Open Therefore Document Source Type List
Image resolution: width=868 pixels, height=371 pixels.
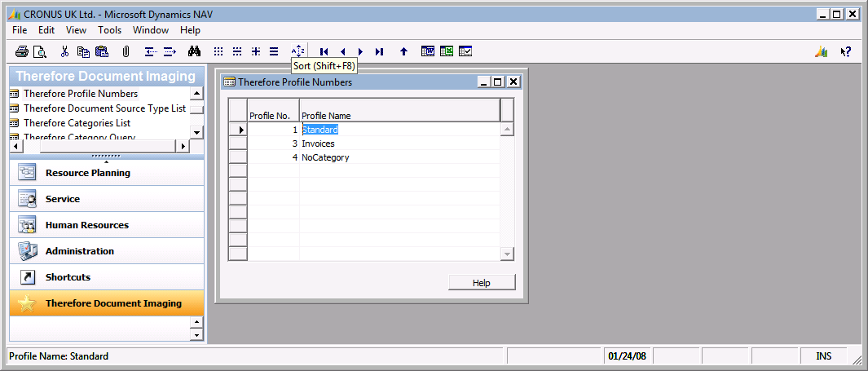(x=104, y=108)
